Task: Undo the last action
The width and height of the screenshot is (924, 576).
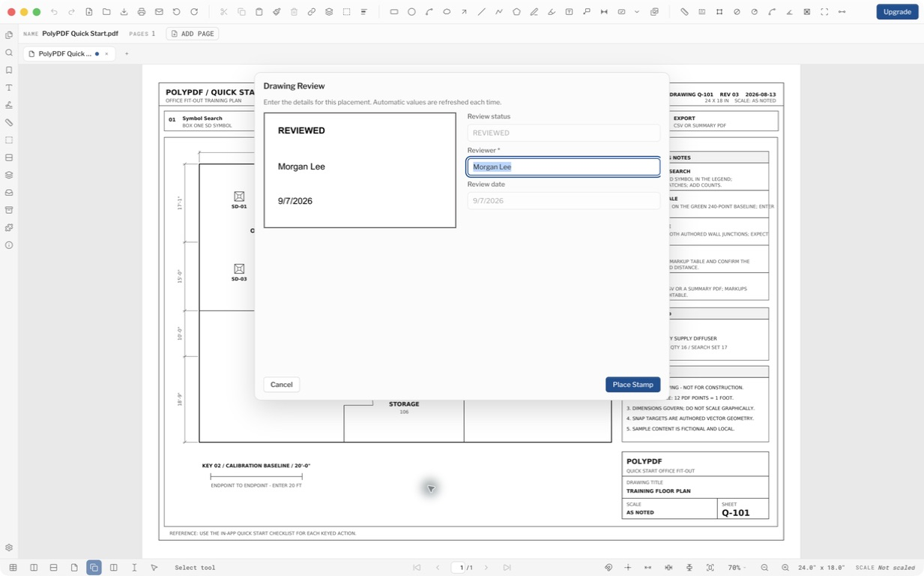Action: click(x=54, y=12)
